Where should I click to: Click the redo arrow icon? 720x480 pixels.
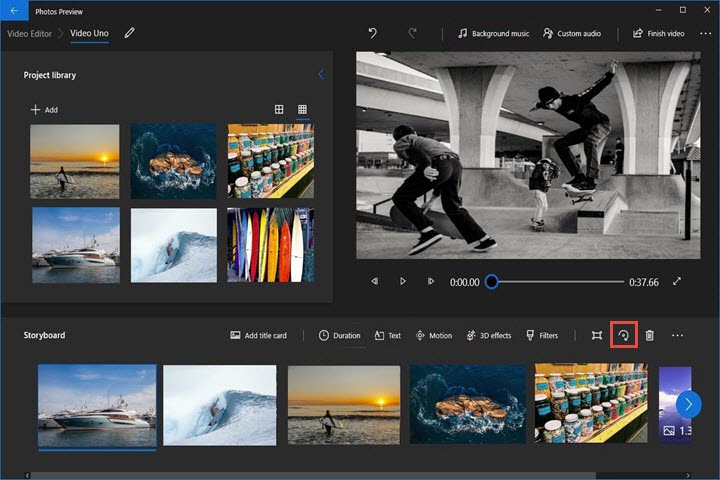tap(411, 33)
